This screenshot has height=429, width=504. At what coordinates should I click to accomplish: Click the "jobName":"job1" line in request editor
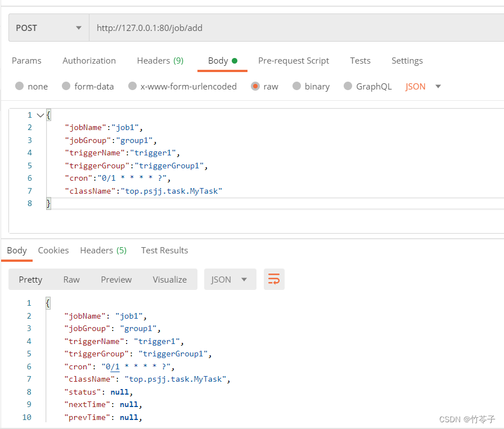point(104,128)
